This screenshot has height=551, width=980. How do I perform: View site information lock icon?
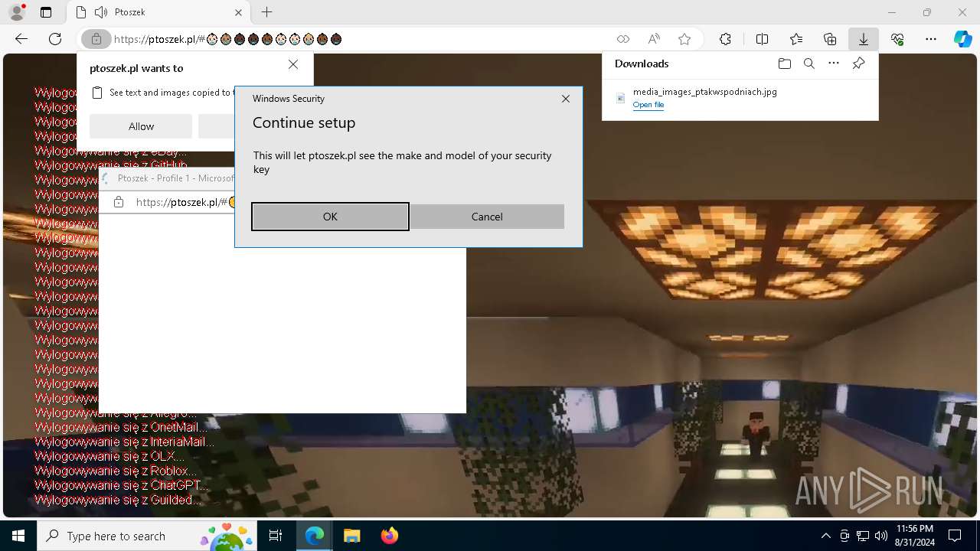click(96, 39)
